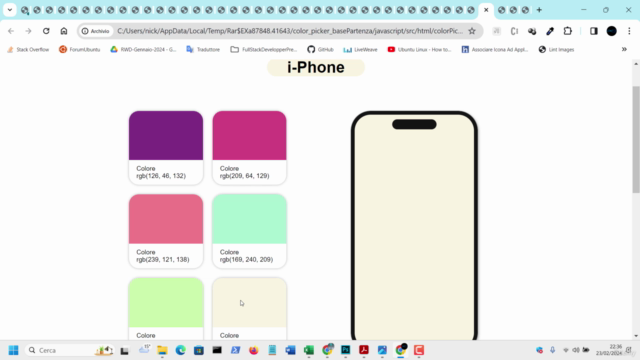Close the active browser tab

(486, 10)
